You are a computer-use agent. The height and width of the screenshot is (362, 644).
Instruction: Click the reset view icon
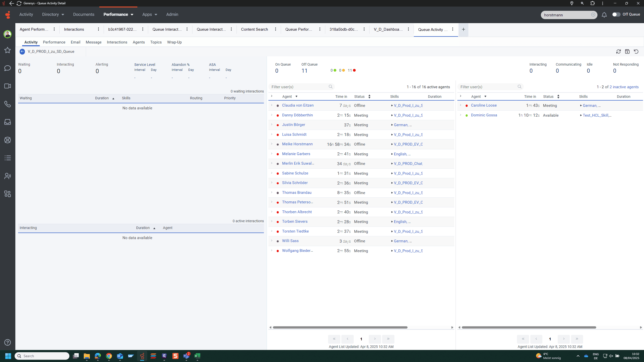pyautogui.click(x=636, y=52)
